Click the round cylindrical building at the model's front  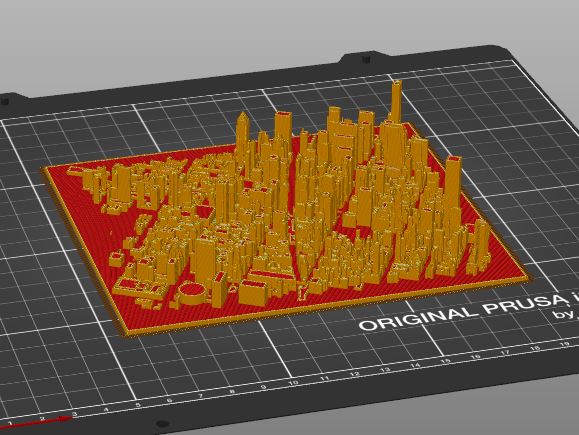point(192,293)
